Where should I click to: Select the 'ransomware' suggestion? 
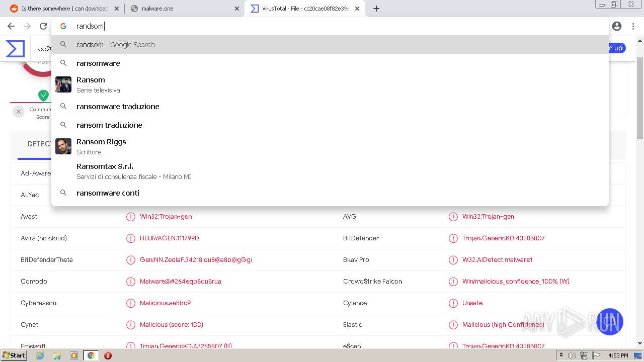[330, 63]
